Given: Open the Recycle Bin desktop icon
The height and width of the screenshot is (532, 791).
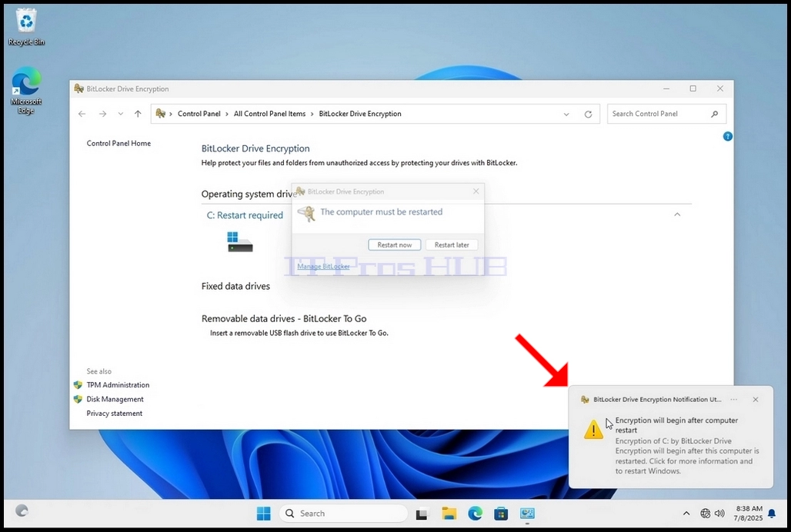Looking at the screenshot, I should [x=25, y=27].
